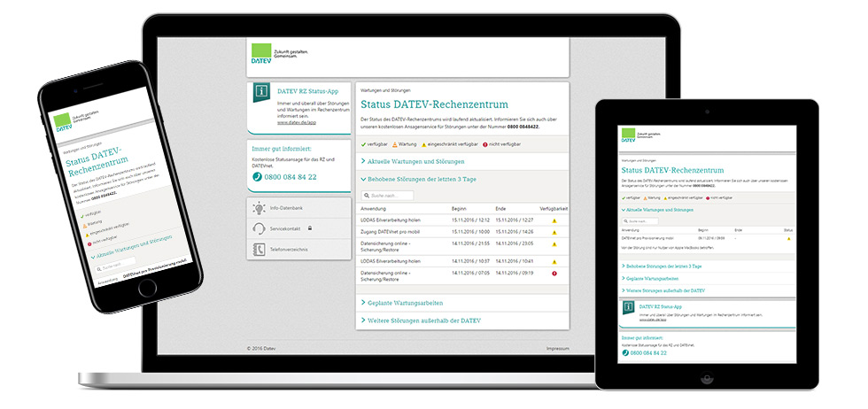Open Servicekontakt from the laptop sidebar

(x=299, y=228)
